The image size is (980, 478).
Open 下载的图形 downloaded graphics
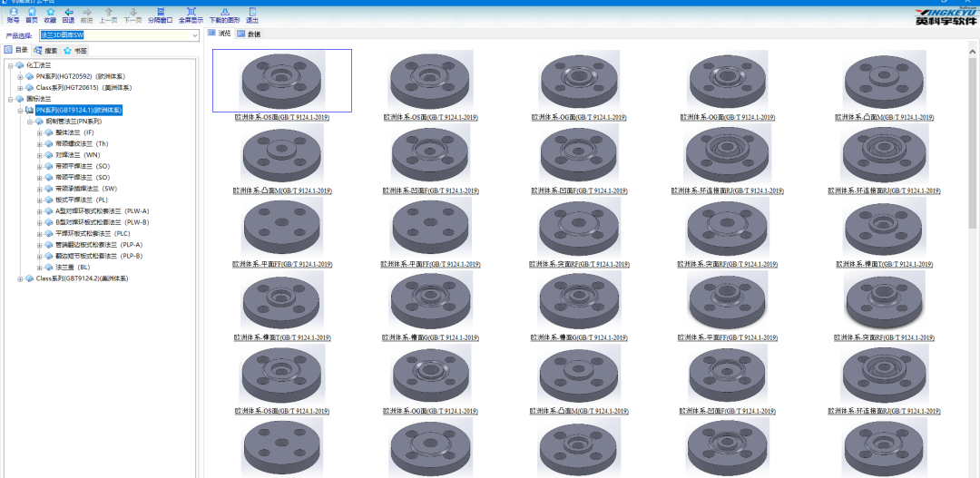pyautogui.click(x=224, y=15)
